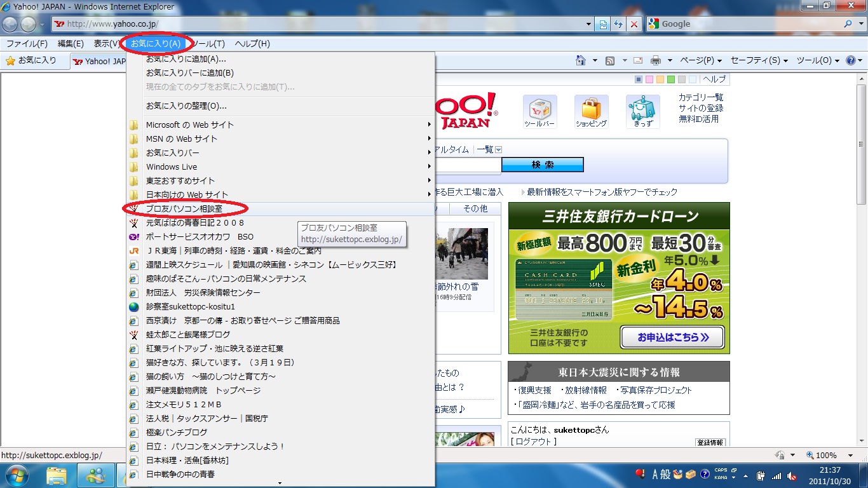Click the Forward navigation arrow button

tap(29, 24)
